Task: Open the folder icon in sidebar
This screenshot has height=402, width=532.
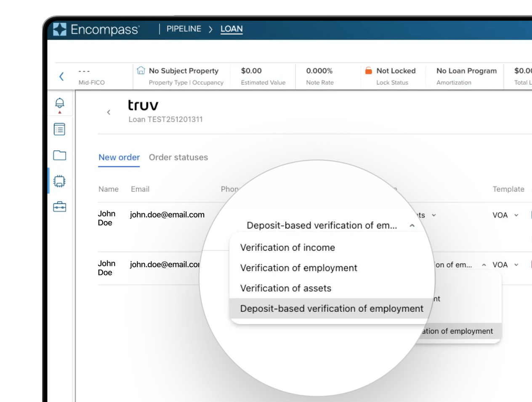Action: 60,155
